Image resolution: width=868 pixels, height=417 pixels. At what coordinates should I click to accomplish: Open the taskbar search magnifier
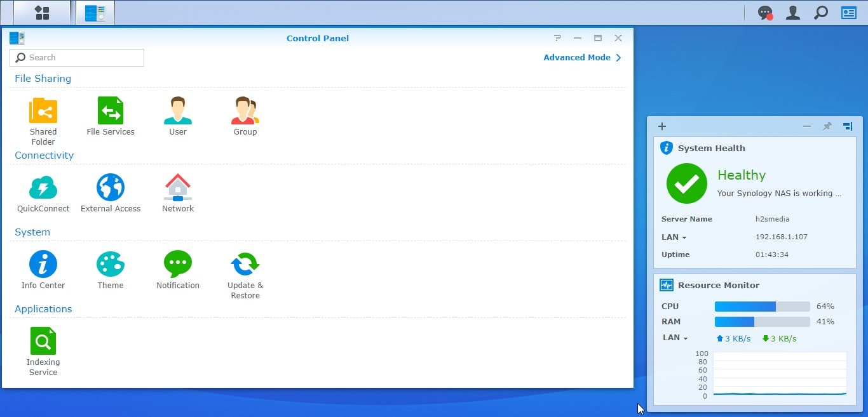pos(821,13)
